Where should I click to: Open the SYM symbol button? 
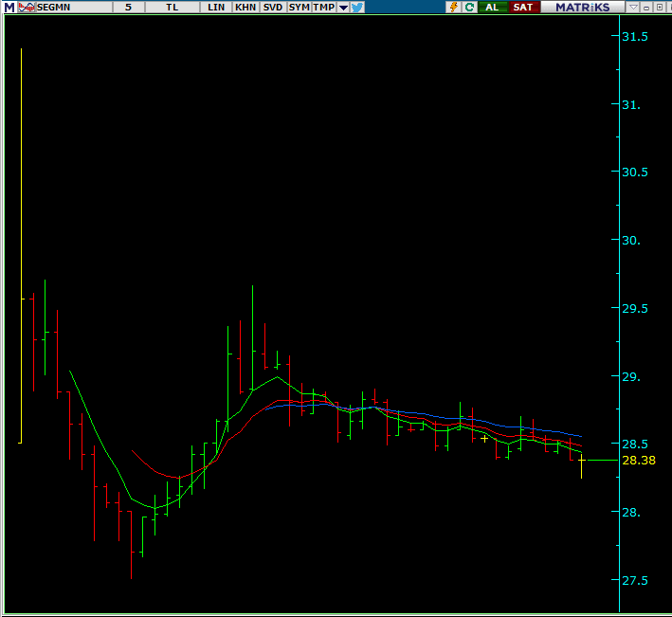[300, 7]
